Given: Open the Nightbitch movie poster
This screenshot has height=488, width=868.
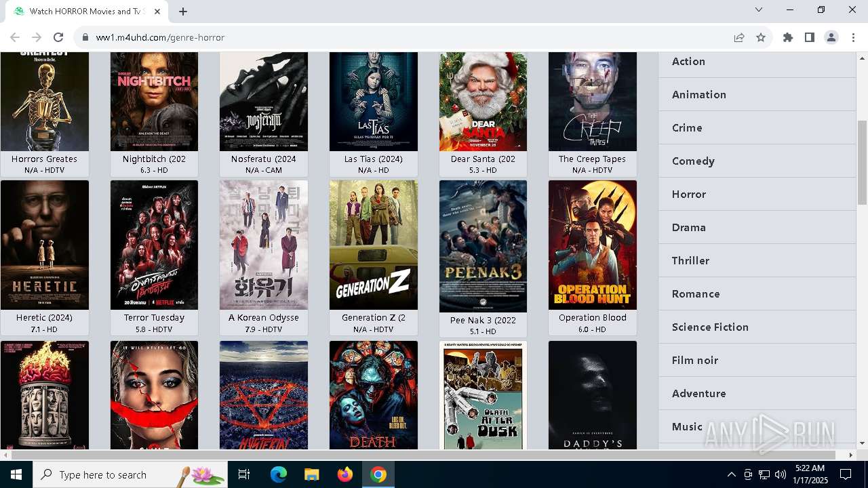Looking at the screenshot, I should [x=154, y=102].
